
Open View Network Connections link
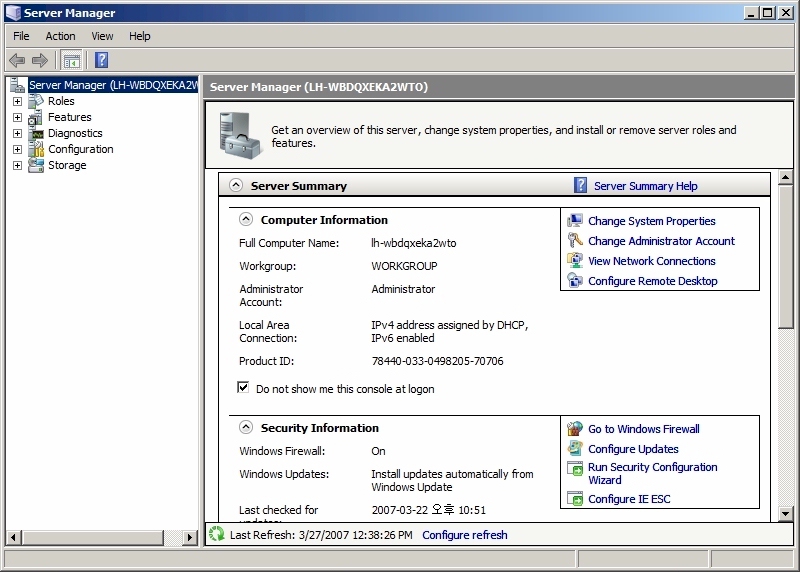(652, 261)
